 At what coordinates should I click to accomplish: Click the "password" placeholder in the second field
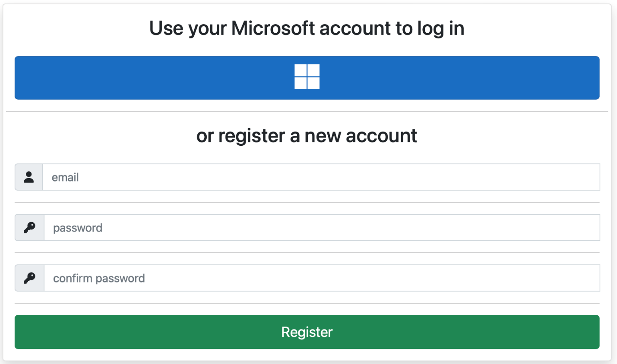(x=78, y=228)
